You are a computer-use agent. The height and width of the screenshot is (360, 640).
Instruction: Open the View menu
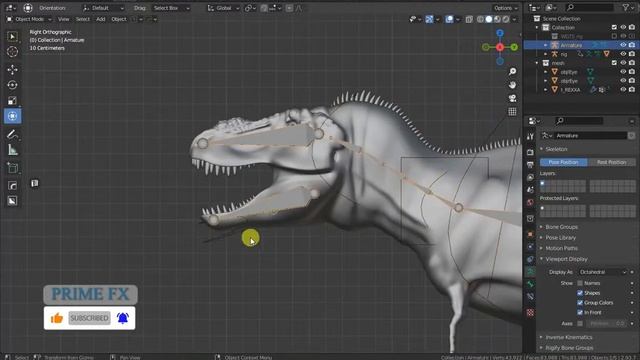pyautogui.click(x=64, y=19)
